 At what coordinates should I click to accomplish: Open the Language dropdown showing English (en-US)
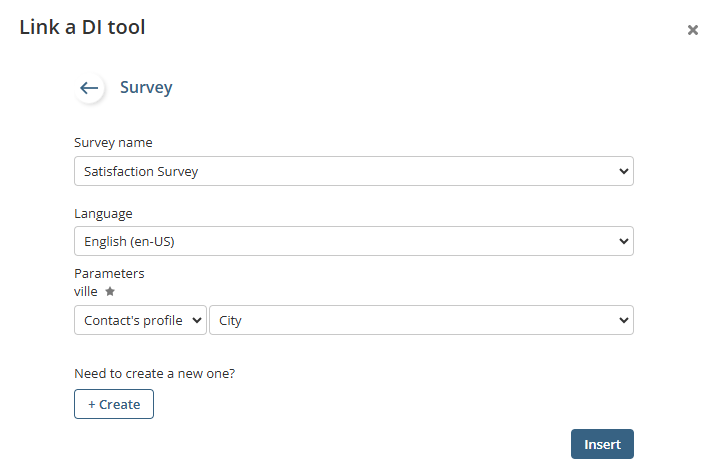[353, 241]
